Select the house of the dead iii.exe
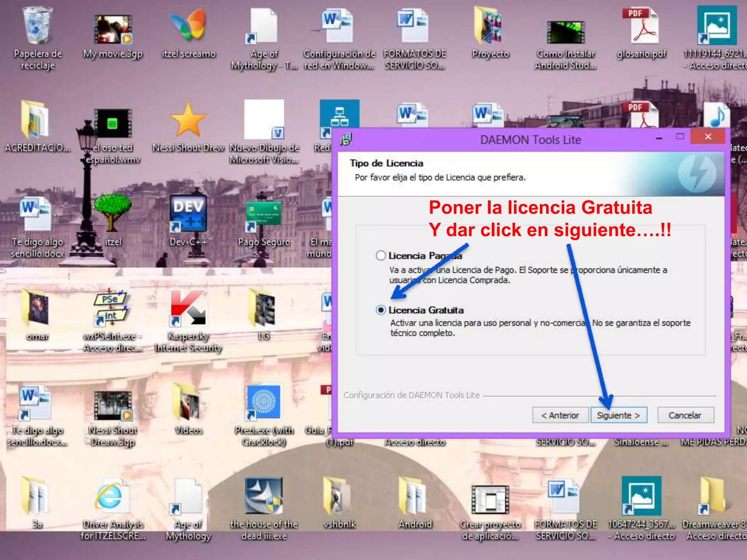Viewport: 747px width, 560px height. coord(264,509)
